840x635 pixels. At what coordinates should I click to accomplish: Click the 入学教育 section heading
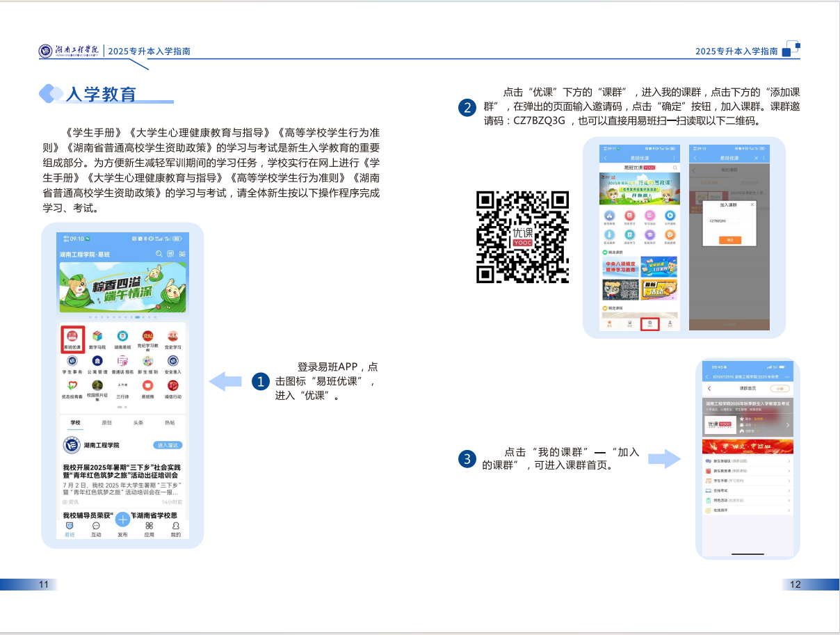tap(101, 95)
